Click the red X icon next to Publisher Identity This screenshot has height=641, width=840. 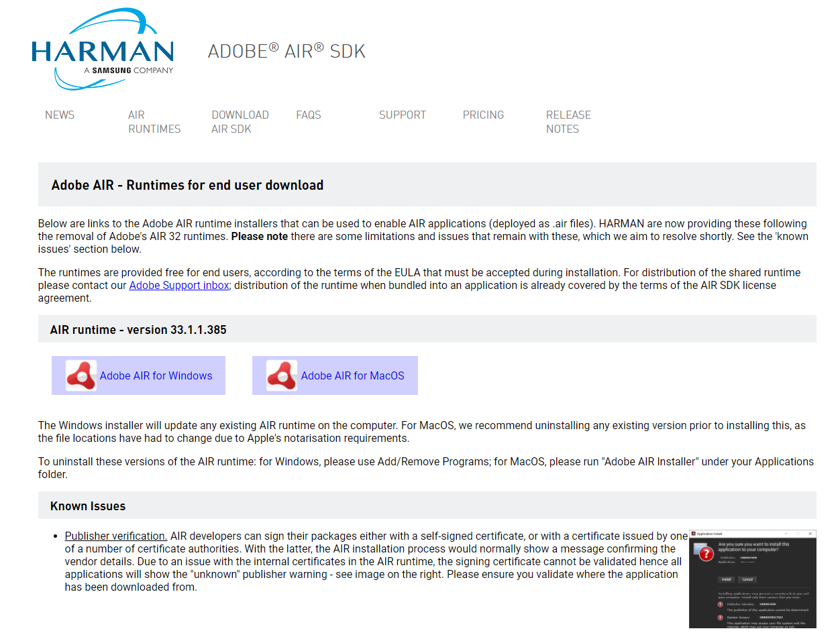pos(721,604)
